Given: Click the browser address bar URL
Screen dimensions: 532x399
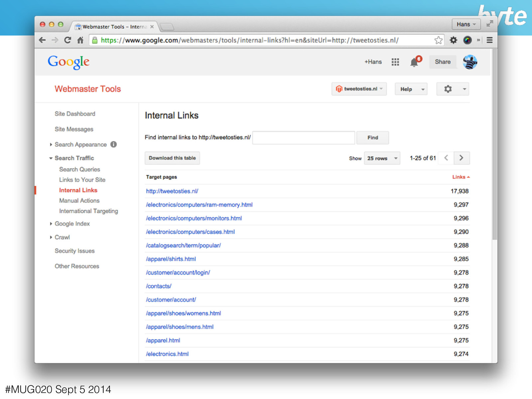Looking at the screenshot, I should 249,40.
